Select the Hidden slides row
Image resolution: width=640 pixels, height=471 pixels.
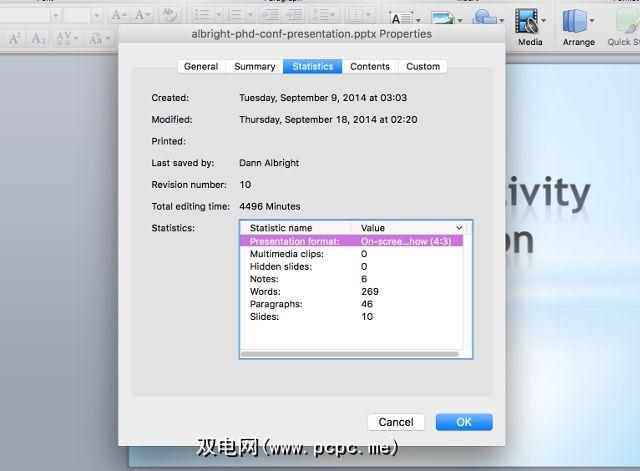pyautogui.click(x=351, y=267)
